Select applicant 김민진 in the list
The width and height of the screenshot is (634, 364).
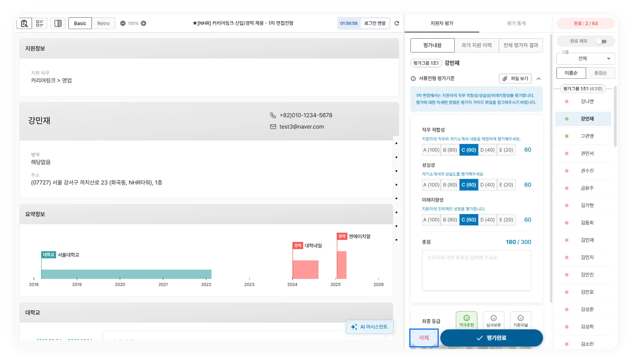583,275
